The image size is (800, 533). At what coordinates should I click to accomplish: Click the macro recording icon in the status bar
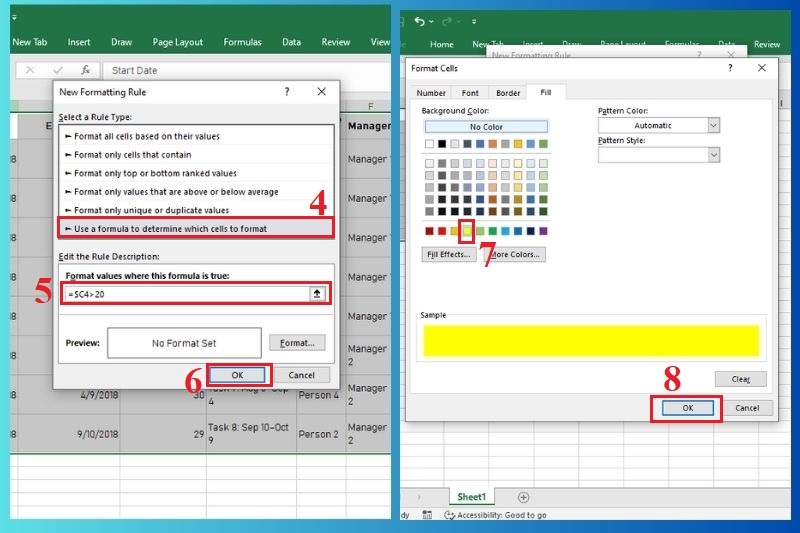pyautogui.click(x=427, y=515)
